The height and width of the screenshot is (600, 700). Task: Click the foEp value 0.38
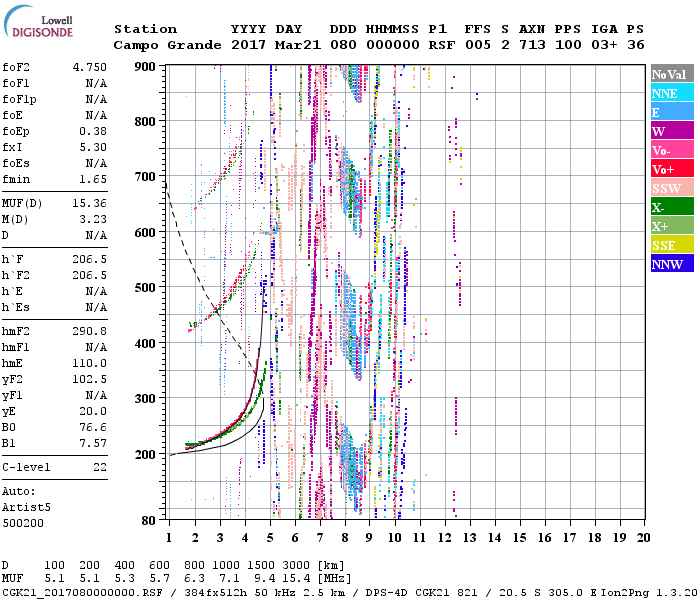click(x=93, y=131)
